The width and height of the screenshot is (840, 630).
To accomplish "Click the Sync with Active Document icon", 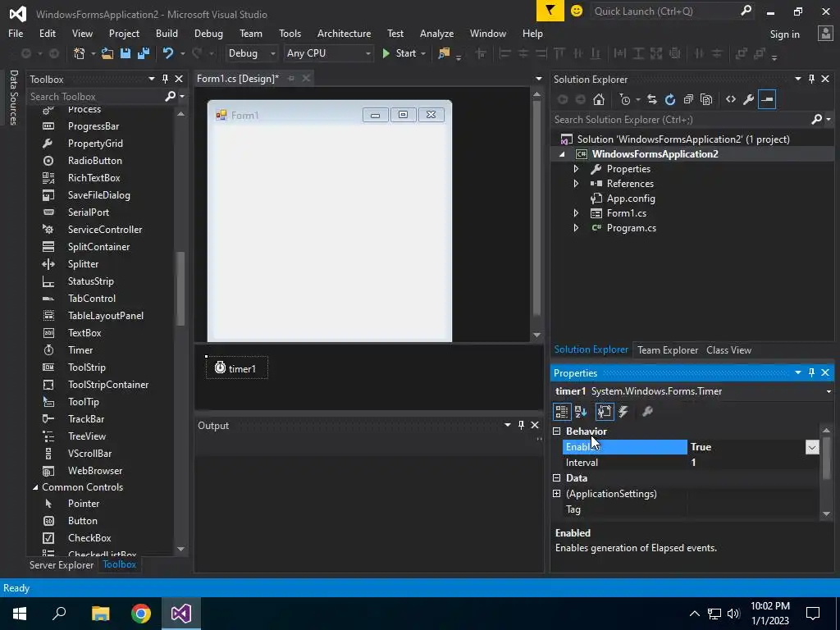I will (652, 99).
